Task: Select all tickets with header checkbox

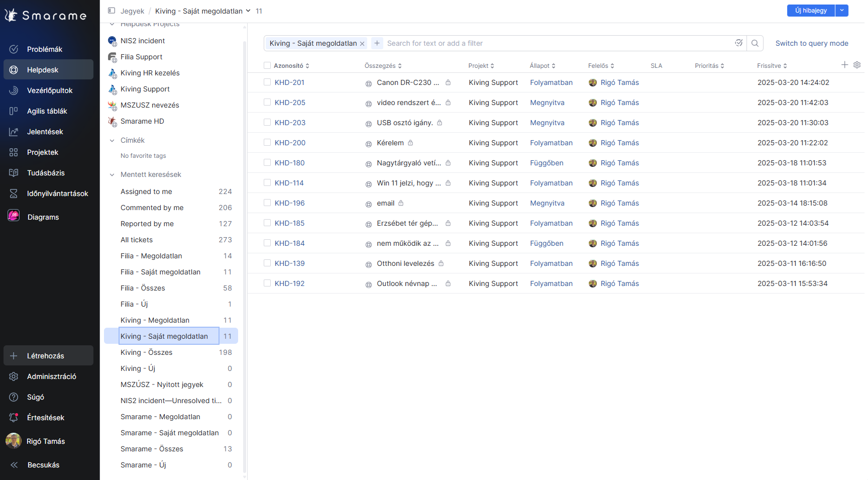Action: tap(267, 65)
